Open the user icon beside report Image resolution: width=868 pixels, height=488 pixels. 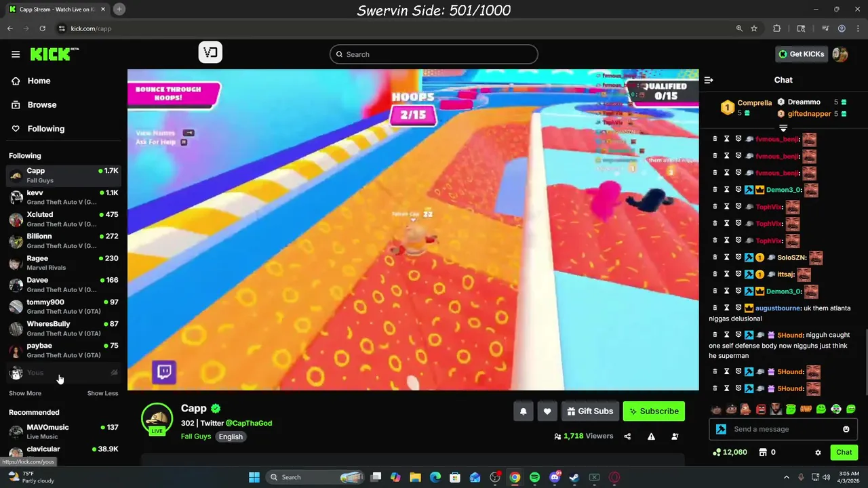coord(675,436)
